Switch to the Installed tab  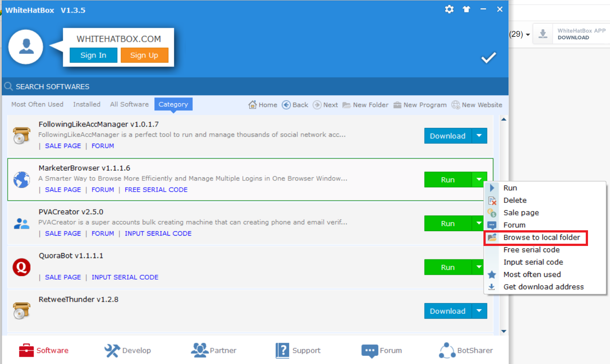(x=87, y=104)
